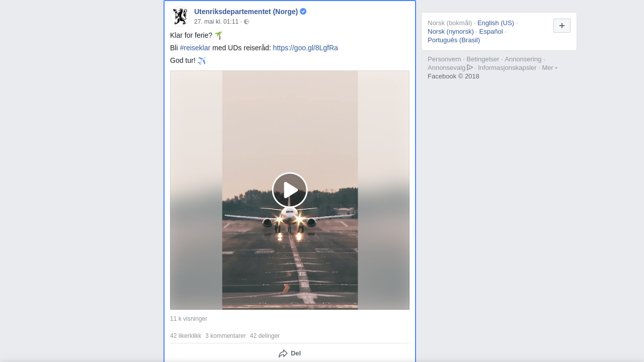644x362 pixels.
Task: Open the Personvern footer link
Action: 444,59
